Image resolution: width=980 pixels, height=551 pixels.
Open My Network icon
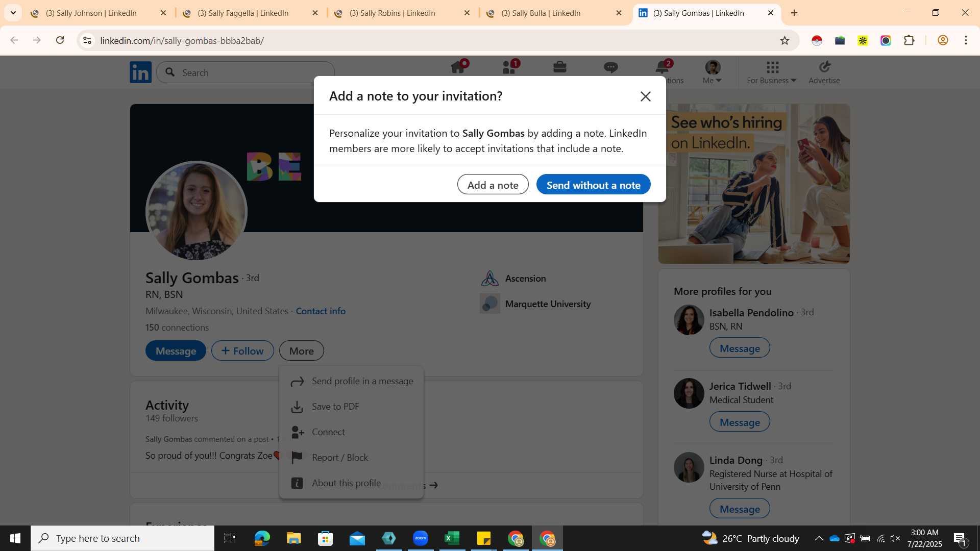click(x=509, y=67)
